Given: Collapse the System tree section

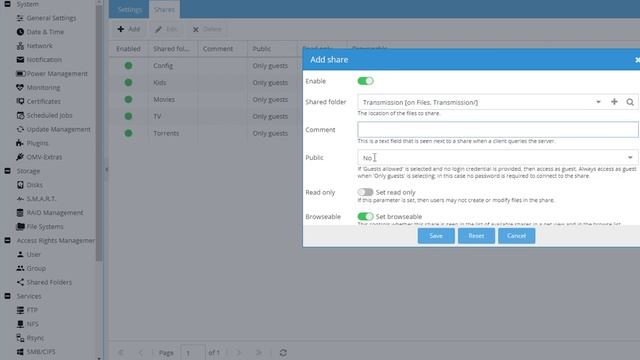Looking at the screenshot, I should (7, 4).
